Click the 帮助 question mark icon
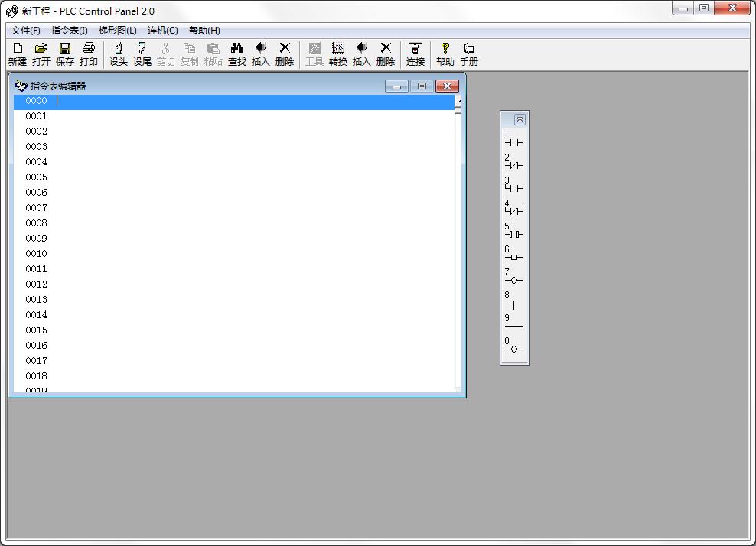 (445, 54)
